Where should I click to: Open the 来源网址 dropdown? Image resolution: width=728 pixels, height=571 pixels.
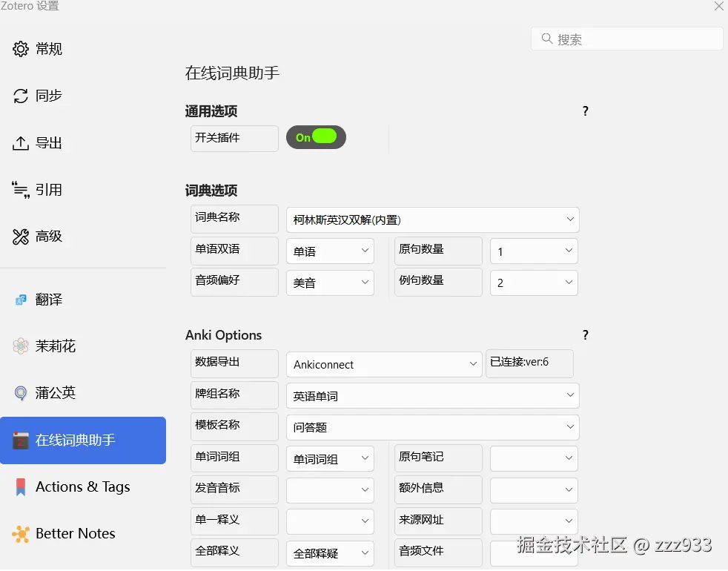534,521
